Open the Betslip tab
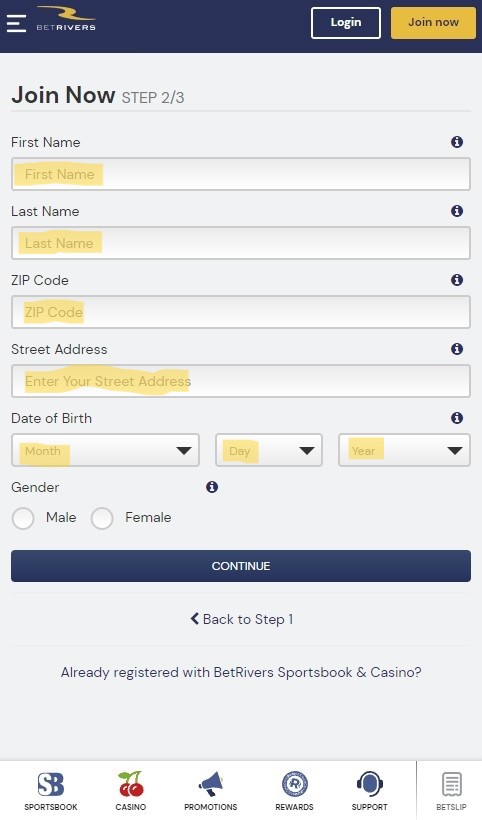 tap(451, 791)
